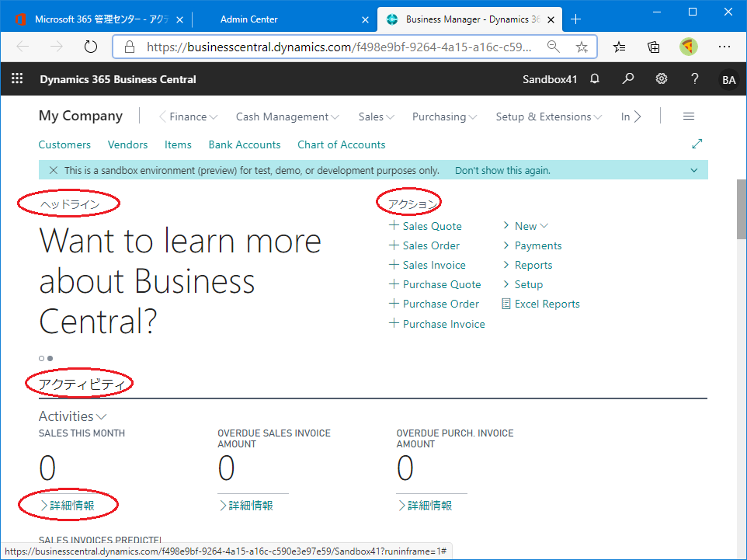Image resolution: width=747 pixels, height=560 pixels.
Task: Open the Customers page
Action: click(64, 144)
